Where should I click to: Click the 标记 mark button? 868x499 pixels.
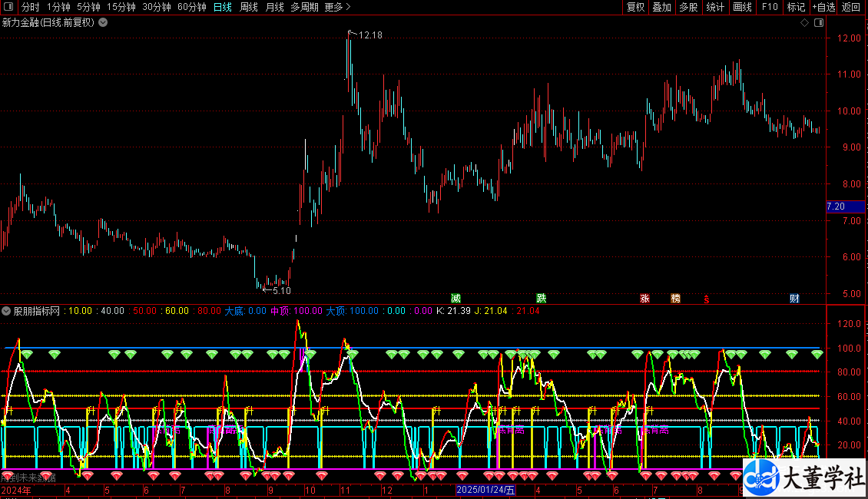[796, 7]
